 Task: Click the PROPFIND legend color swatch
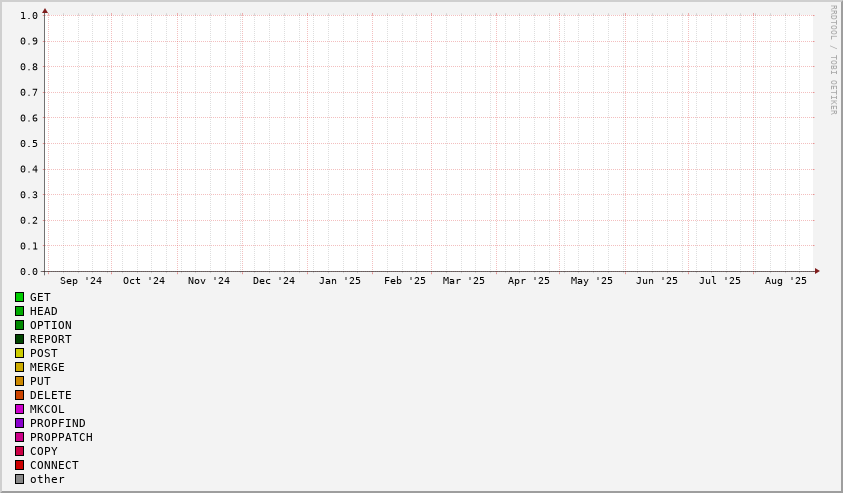[19, 423]
